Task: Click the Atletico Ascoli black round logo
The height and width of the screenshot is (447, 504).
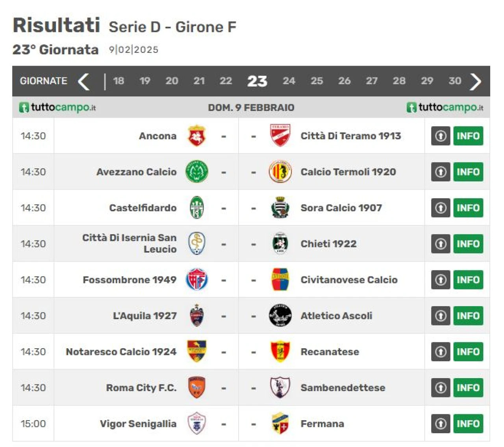Action: tap(280, 316)
